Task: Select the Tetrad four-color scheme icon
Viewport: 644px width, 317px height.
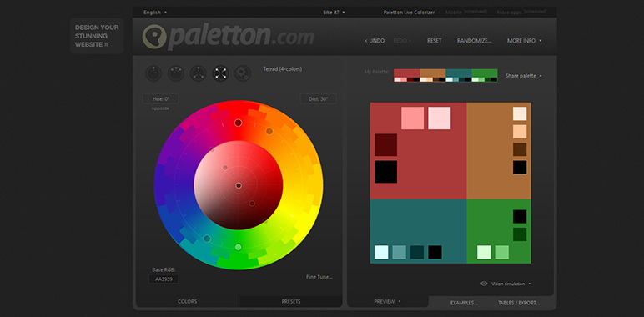Action: (x=220, y=73)
